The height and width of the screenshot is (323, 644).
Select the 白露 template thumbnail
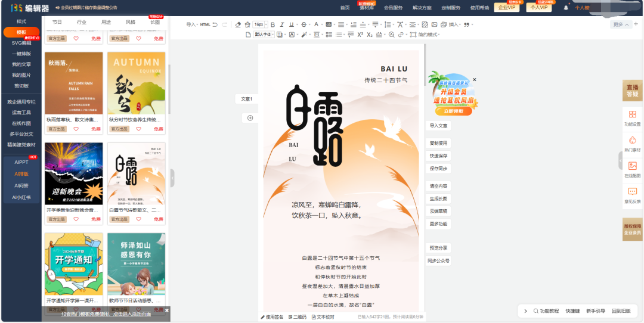136,174
